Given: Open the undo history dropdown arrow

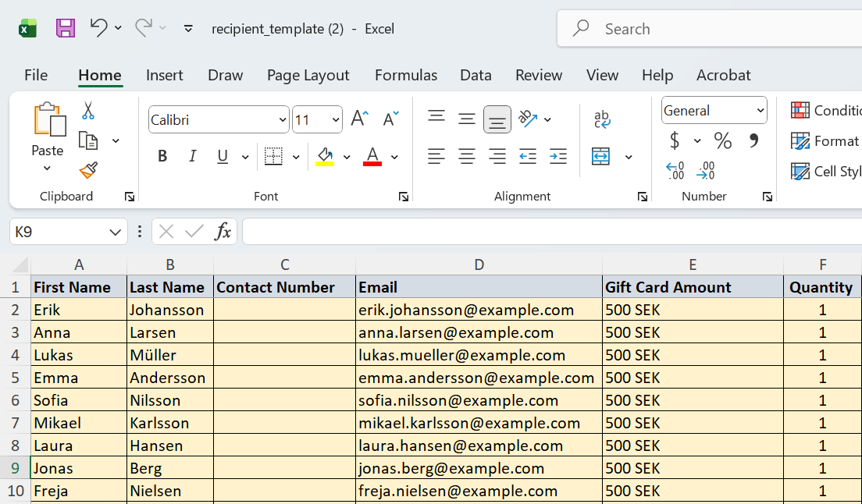Looking at the screenshot, I should click(118, 27).
